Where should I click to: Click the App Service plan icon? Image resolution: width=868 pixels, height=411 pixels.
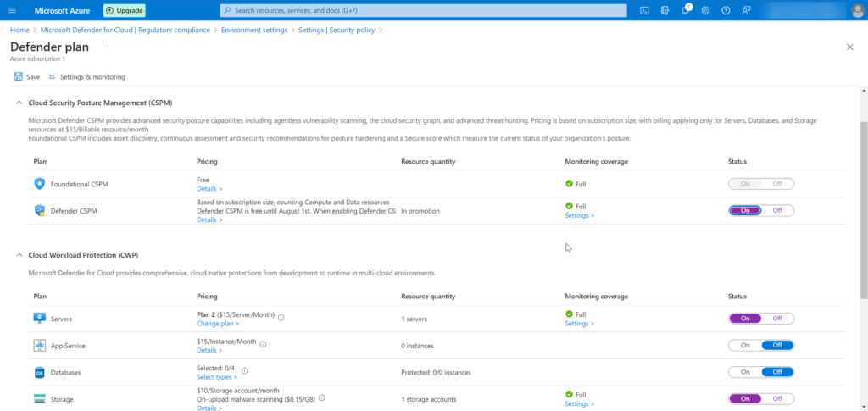click(x=39, y=345)
